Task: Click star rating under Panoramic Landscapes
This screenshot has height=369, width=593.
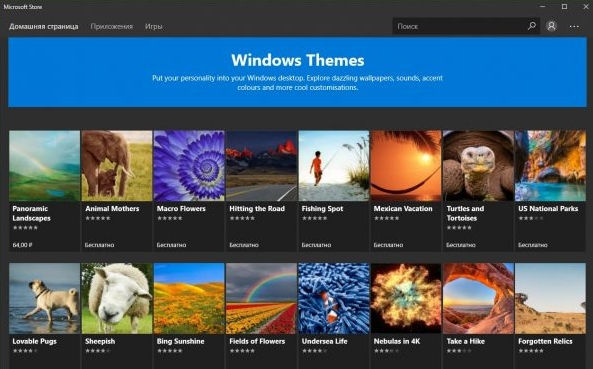Action: 25,228
